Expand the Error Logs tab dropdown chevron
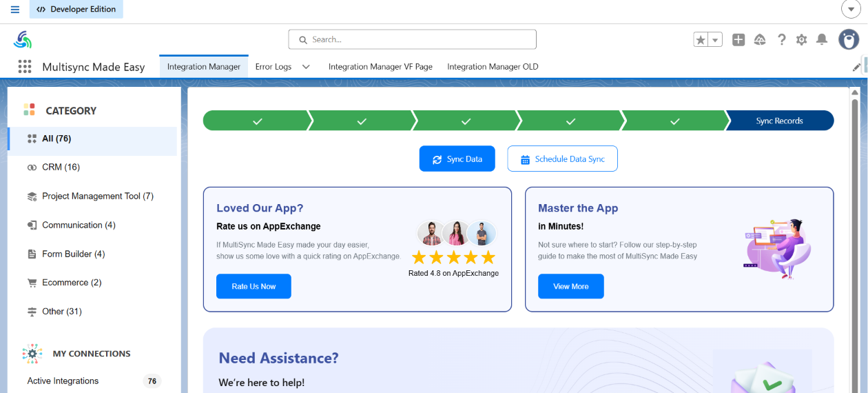The width and height of the screenshot is (868, 393). point(307,67)
